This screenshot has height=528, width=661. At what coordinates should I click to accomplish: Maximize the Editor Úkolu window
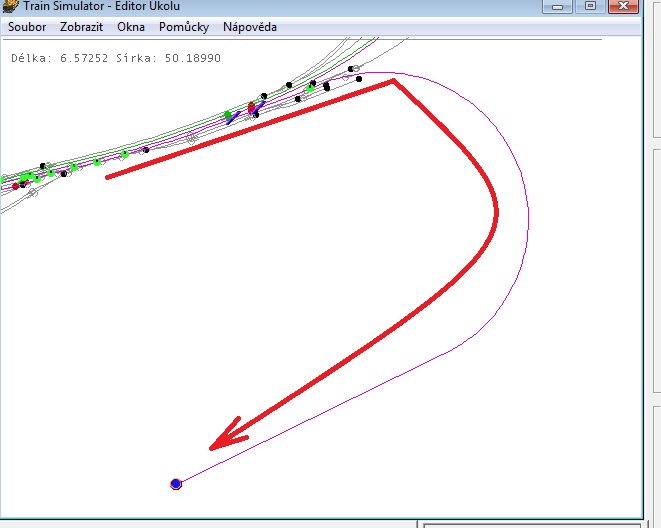click(x=590, y=6)
